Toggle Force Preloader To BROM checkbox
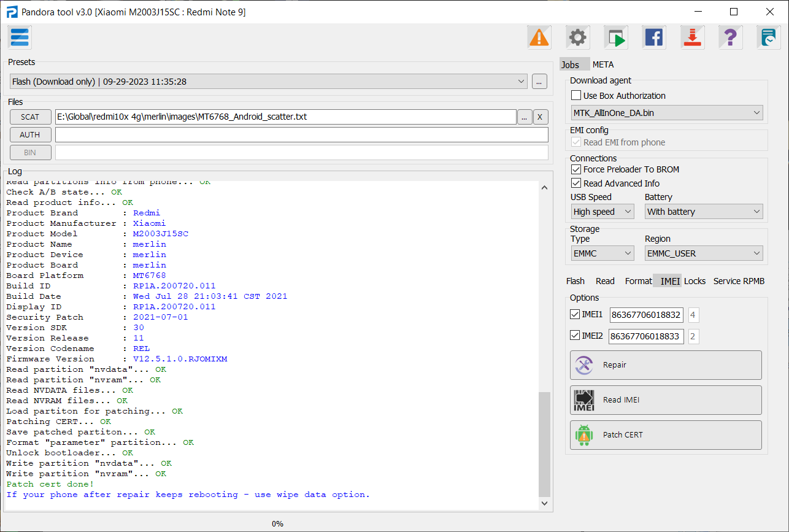Viewport: 789px width, 532px height. click(575, 169)
